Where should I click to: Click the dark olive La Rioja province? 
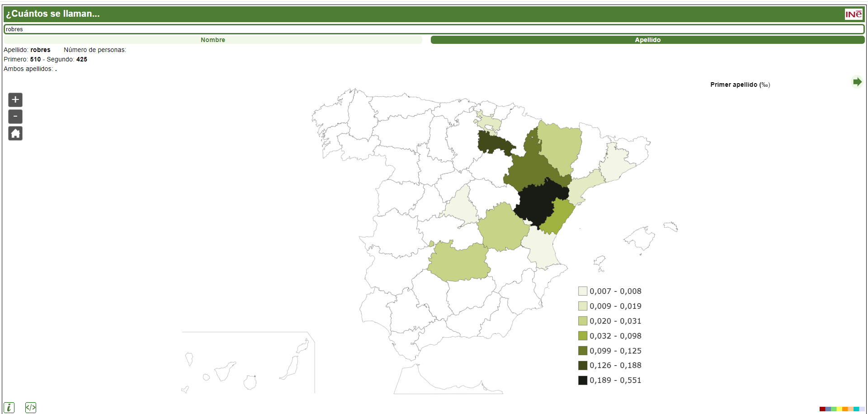tap(493, 143)
